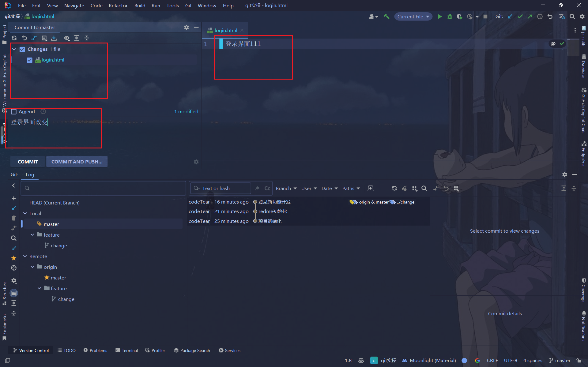Open the Current File run configuration dropdown
The image size is (588, 367).
coord(413,17)
